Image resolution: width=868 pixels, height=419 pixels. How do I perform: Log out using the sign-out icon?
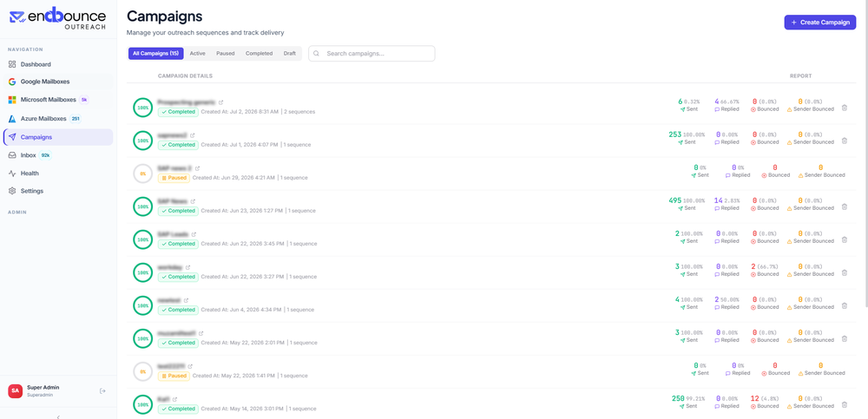(x=102, y=390)
